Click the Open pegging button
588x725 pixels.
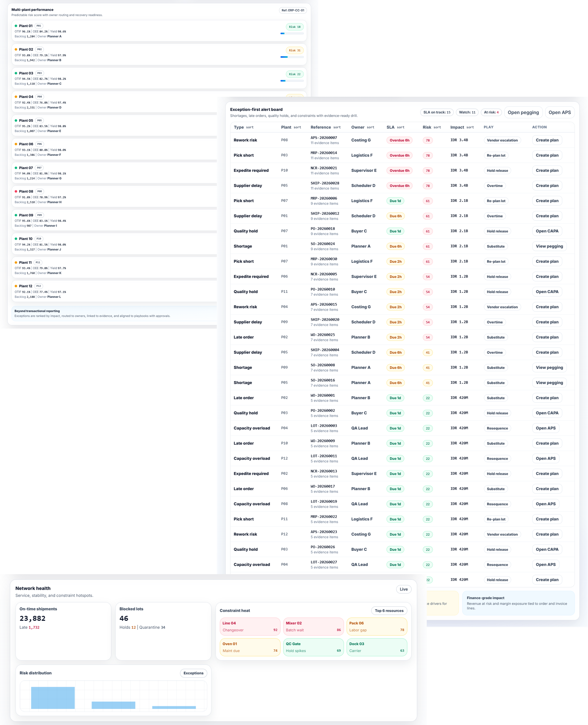tap(523, 112)
